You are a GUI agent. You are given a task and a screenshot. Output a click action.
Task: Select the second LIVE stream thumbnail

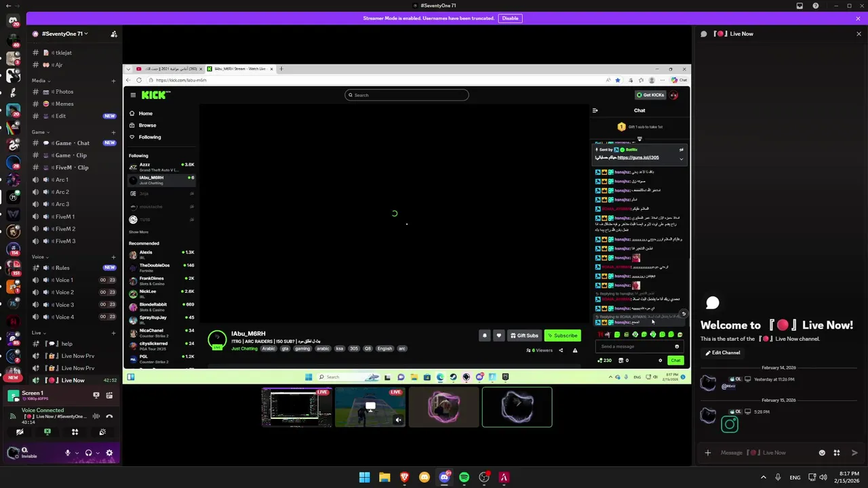(370, 407)
